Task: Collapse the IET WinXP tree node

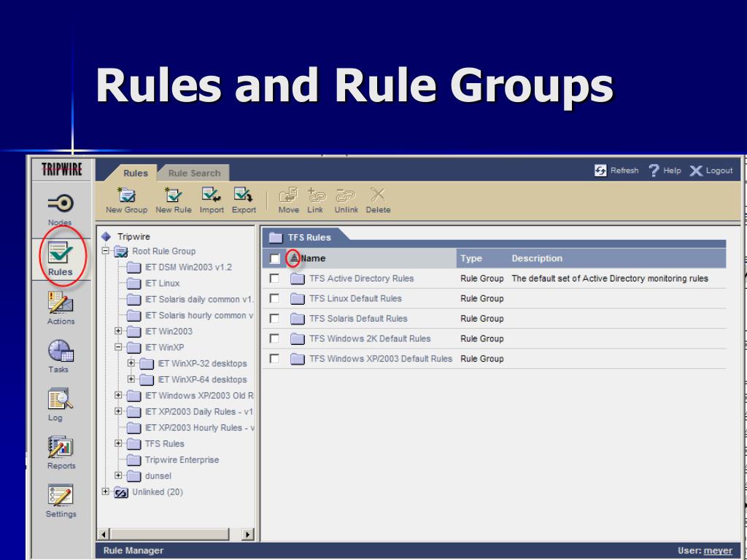Action: coord(118,347)
